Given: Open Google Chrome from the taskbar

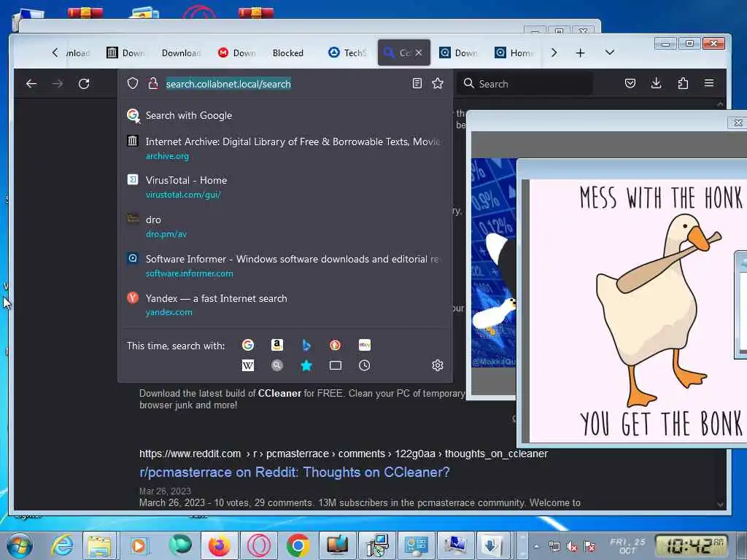Looking at the screenshot, I should click(x=298, y=545).
